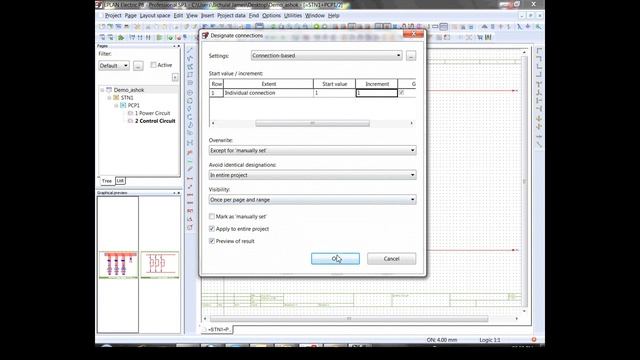The height and width of the screenshot is (360, 640).
Task: Select the Line drawing tool in graphics toolbar
Action: [x=190, y=50]
